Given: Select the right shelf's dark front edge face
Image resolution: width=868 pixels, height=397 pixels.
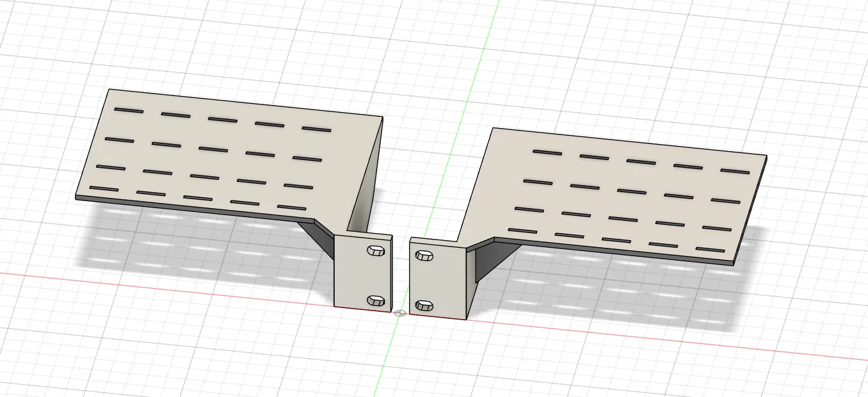Looking at the screenshot, I should coord(615,252).
